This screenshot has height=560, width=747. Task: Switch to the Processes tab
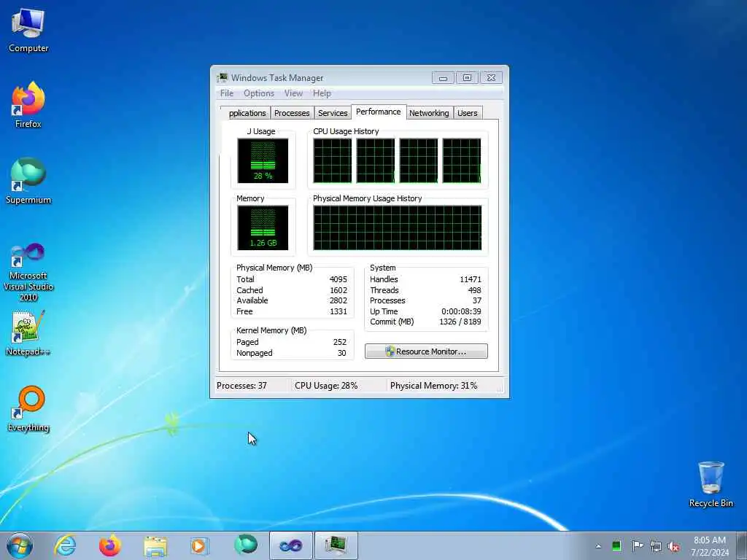click(292, 113)
